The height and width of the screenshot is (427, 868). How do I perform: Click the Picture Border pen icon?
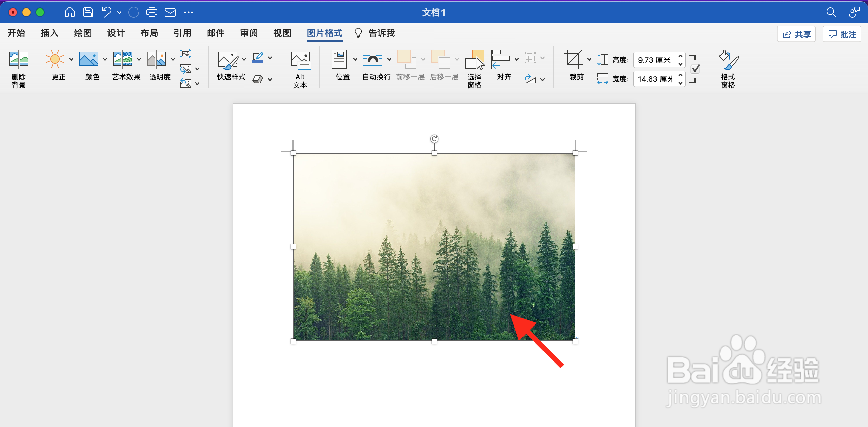tap(258, 58)
